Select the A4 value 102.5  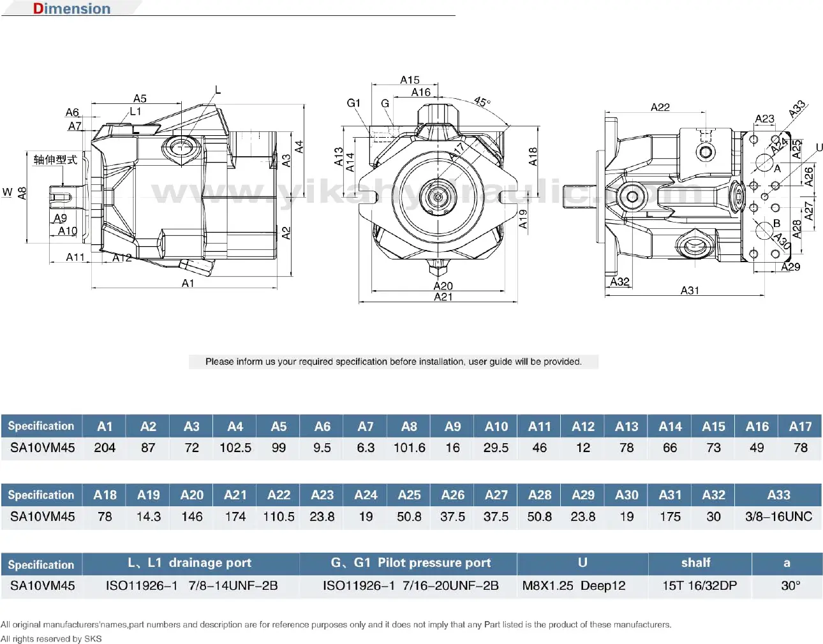[235, 448]
